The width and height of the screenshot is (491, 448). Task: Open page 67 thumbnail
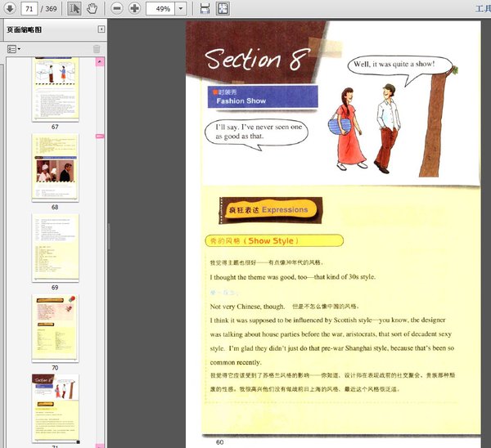55,88
